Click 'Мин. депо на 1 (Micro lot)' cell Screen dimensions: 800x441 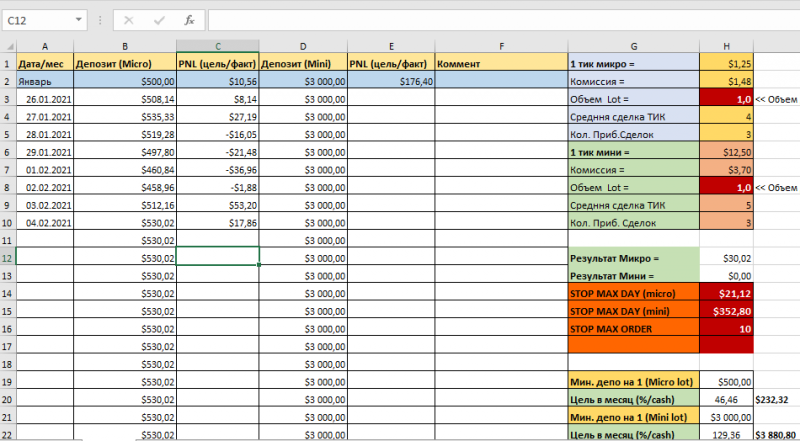[634, 382]
